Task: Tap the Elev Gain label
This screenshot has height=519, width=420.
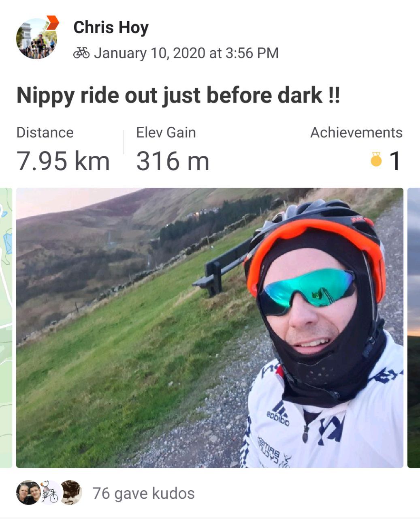Action: 166,133
